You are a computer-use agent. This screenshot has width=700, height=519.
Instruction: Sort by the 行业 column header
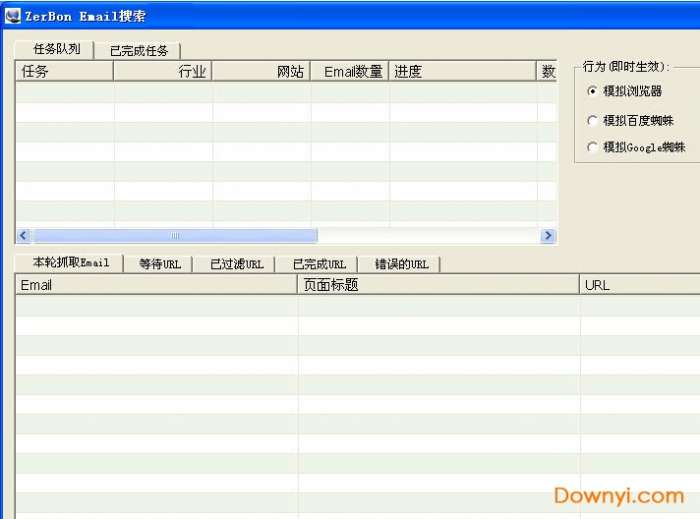[x=162, y=71]
